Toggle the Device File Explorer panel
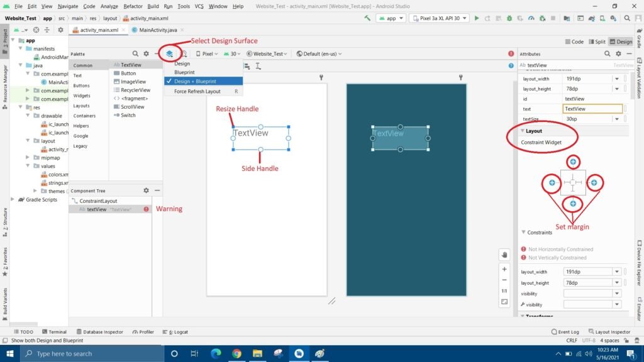Screen dimensions: 644x362 [640, 263]
